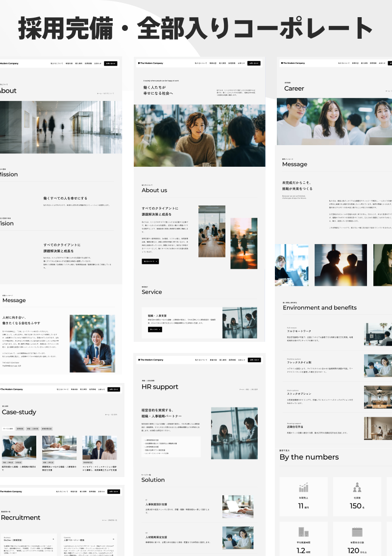Click the 'By the numbers' heading
This screenshot has width=392, height=556.
309,457
